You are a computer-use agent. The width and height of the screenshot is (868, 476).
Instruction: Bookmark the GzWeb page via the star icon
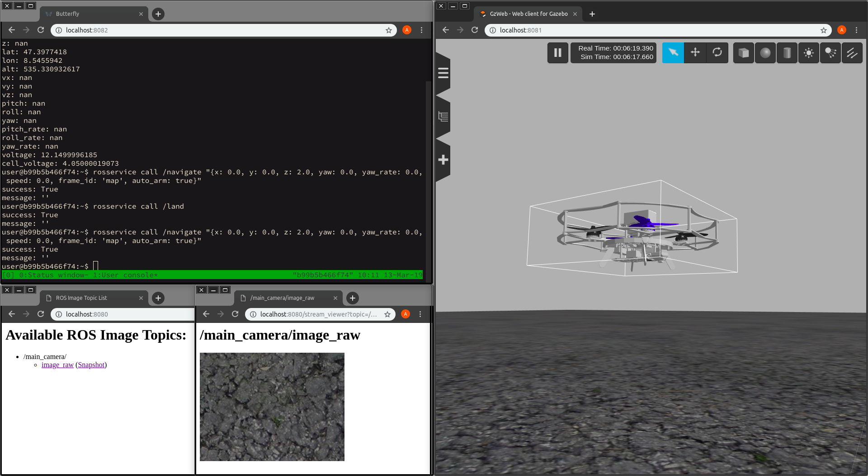click(x=823, y=30)
